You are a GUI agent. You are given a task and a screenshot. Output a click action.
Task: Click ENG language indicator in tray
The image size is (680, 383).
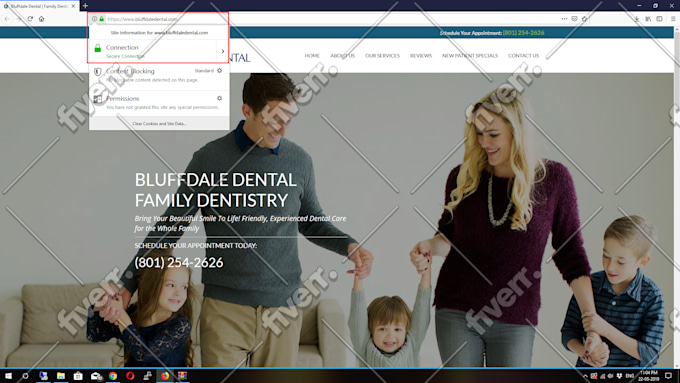click(630, 376)
